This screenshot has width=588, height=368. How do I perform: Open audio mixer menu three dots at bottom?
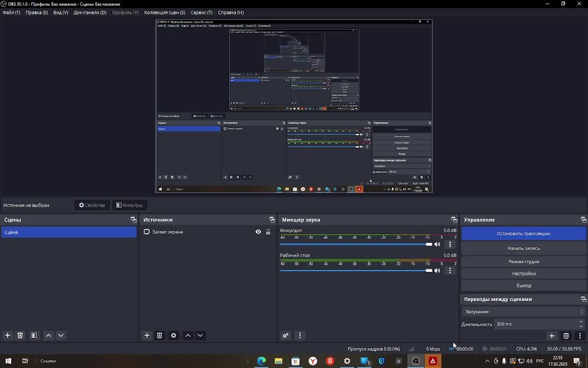coord(300,335)
